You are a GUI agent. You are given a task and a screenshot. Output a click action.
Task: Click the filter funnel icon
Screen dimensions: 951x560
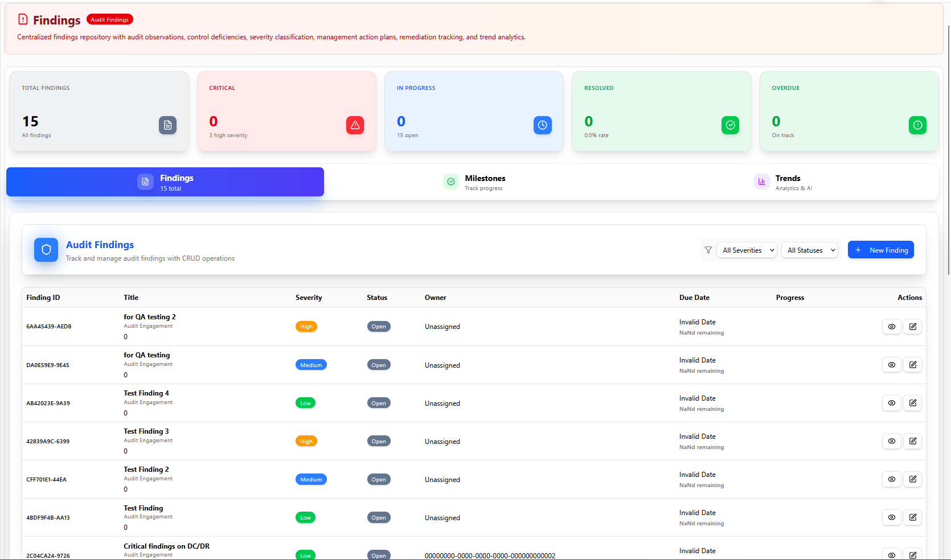pyautogui.click(x=708, y=250)
